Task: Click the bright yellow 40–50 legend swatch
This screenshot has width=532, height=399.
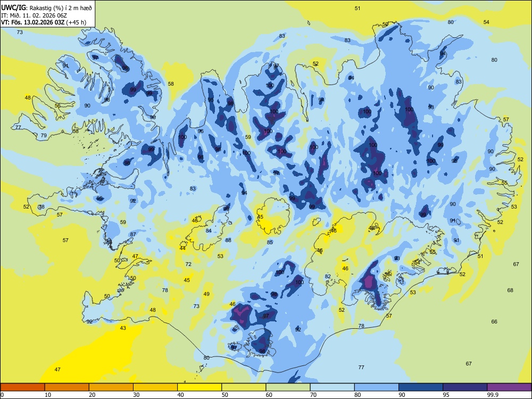Action: pos(199,387)
